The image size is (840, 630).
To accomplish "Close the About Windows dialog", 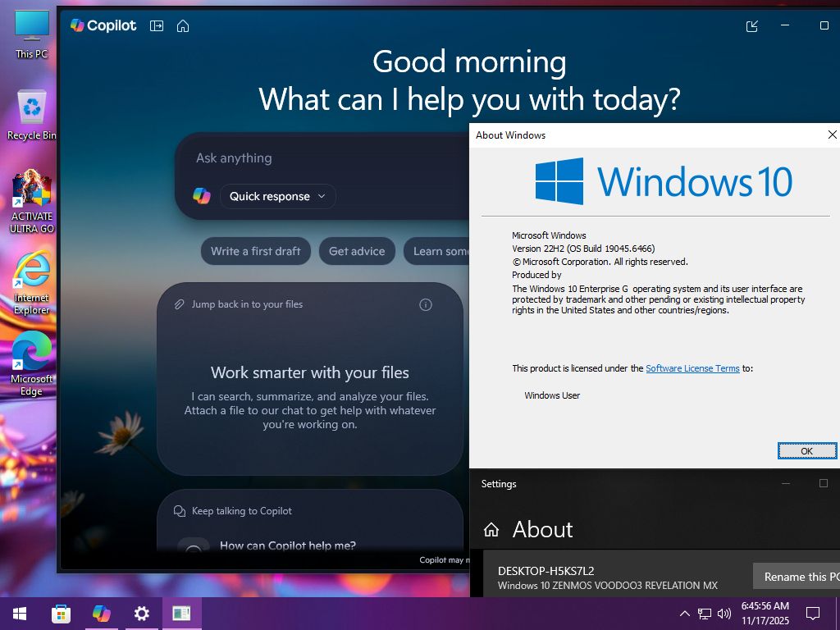I will pyautogui.click(x=832, y=135).
